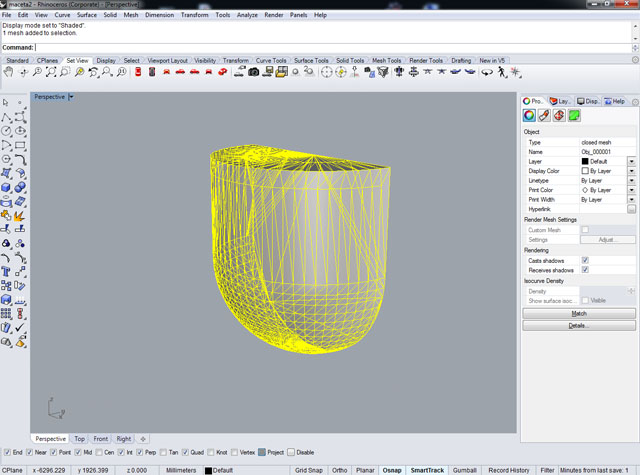Open the green Decals properties icon
The image size is (640, 475).
click(574, 115)
